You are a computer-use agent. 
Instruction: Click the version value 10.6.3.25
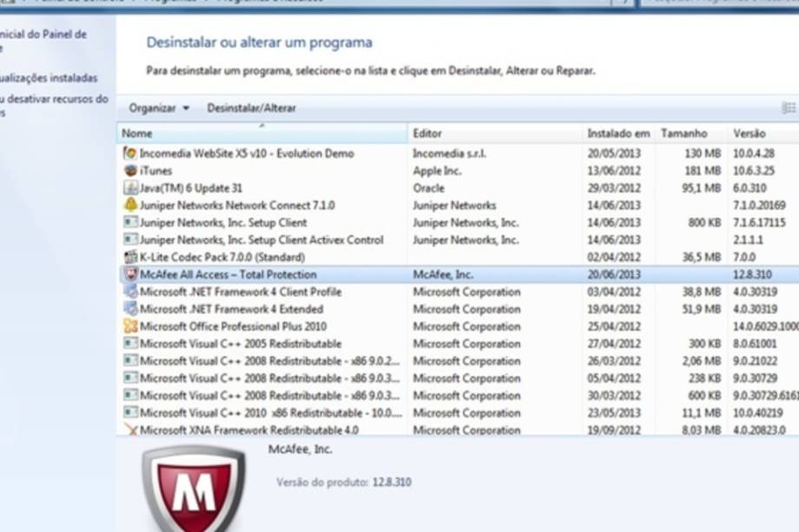pos(754,171)
